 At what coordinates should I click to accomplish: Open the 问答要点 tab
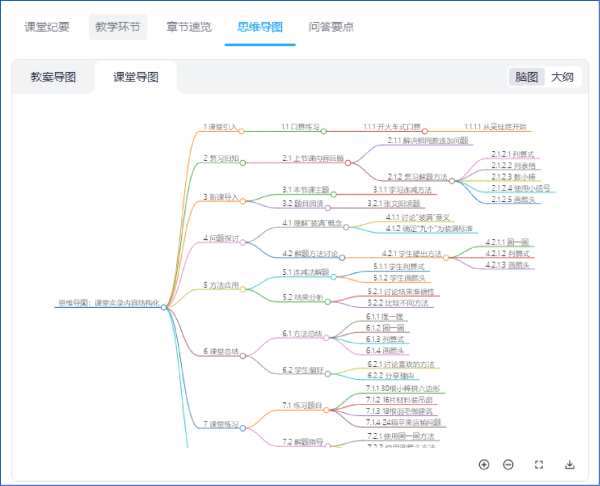tap(330, 27)
